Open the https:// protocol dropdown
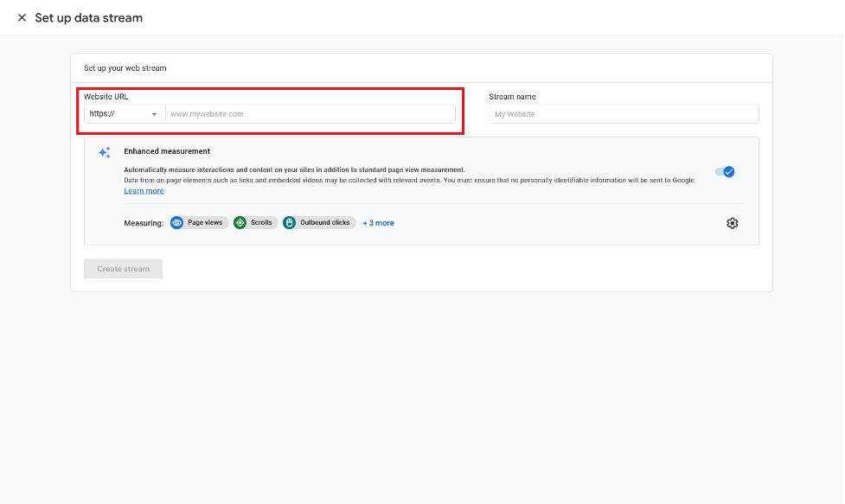This screenshot has height=504, width=845. 121,113
